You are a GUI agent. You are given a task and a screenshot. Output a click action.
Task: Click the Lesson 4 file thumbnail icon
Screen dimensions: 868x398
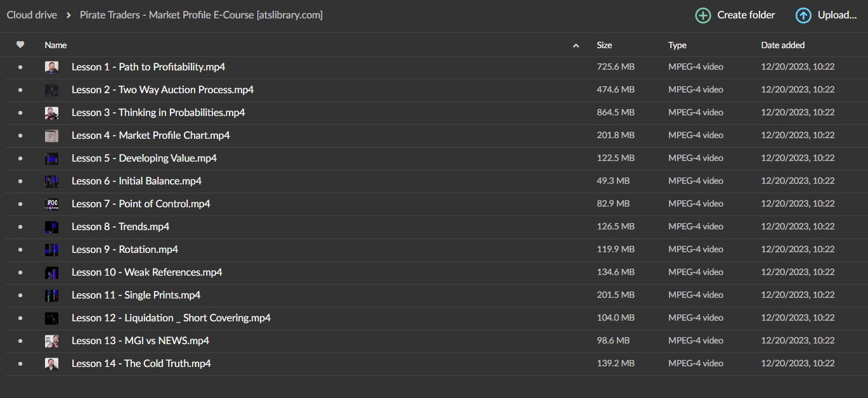click(51, 136)
